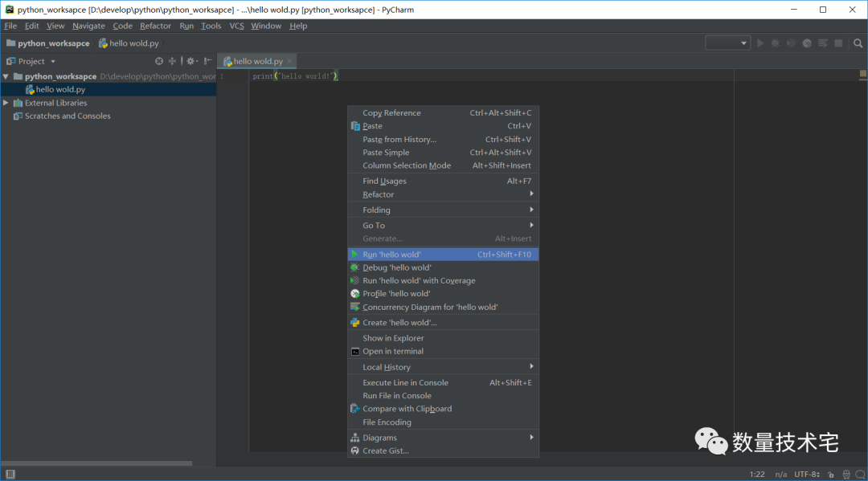Click the Profile icon in the top toolbar

click(807, 43)
